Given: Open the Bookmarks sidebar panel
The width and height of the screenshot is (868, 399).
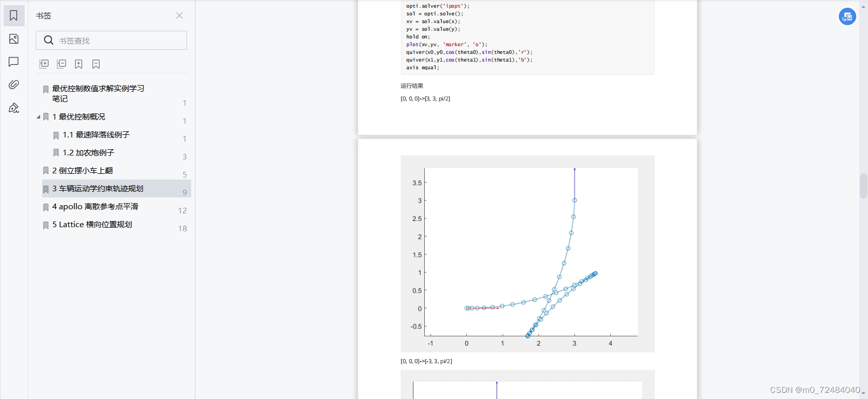Looking at the screenshot, I should point(14,15).
